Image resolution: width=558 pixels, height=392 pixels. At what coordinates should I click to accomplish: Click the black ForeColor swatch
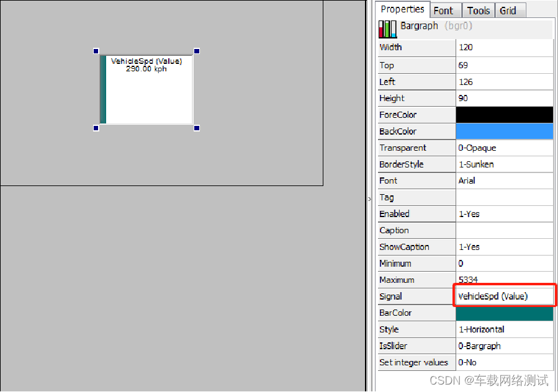[x=504, y=115]
